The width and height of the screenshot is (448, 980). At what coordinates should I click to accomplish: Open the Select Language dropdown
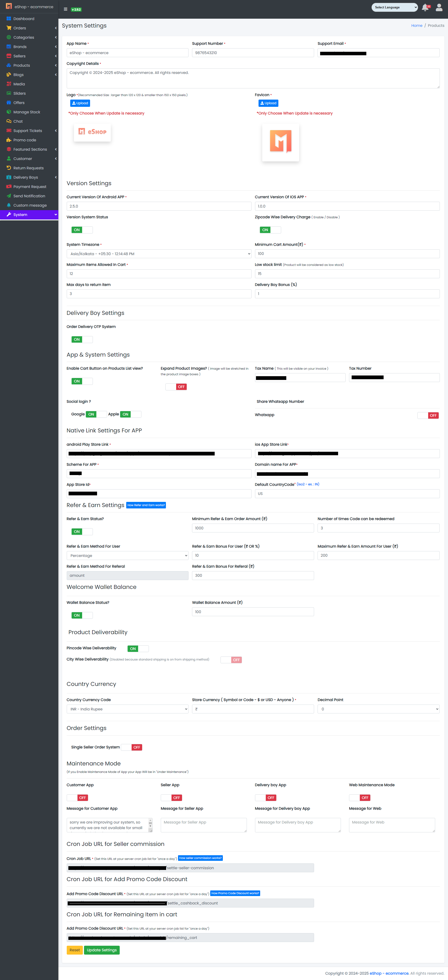point(394,7)
